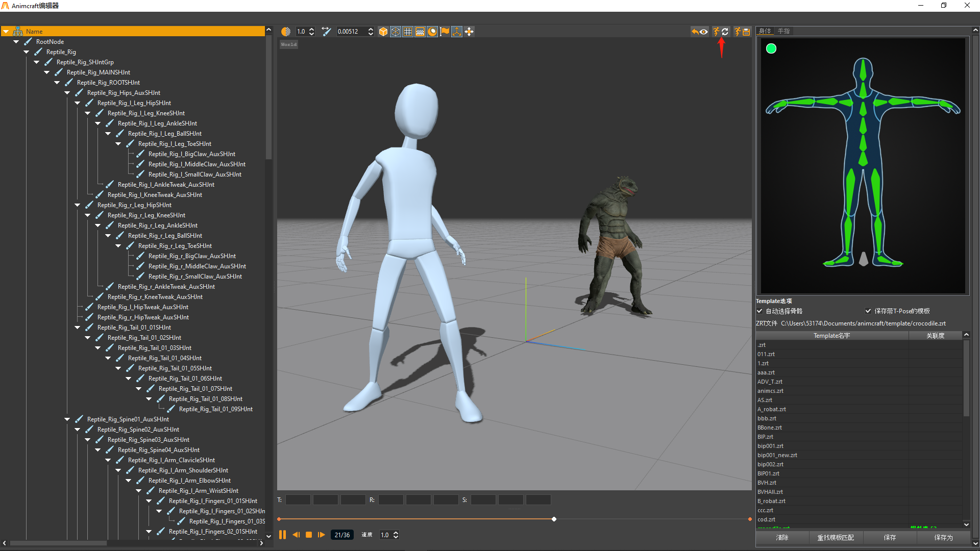
Task: Click the running figure refresh icon
Action: (x=721, y=32)
